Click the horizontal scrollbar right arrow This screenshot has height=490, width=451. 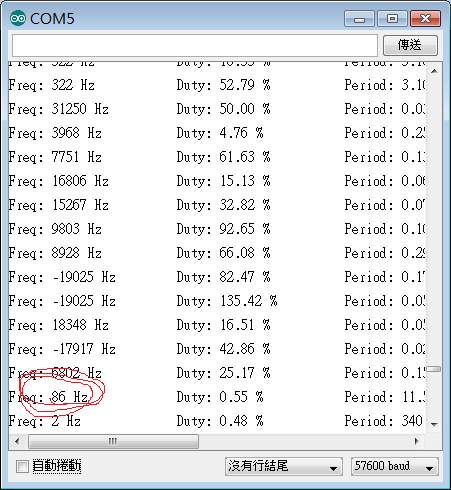click(x=416, y=441)
